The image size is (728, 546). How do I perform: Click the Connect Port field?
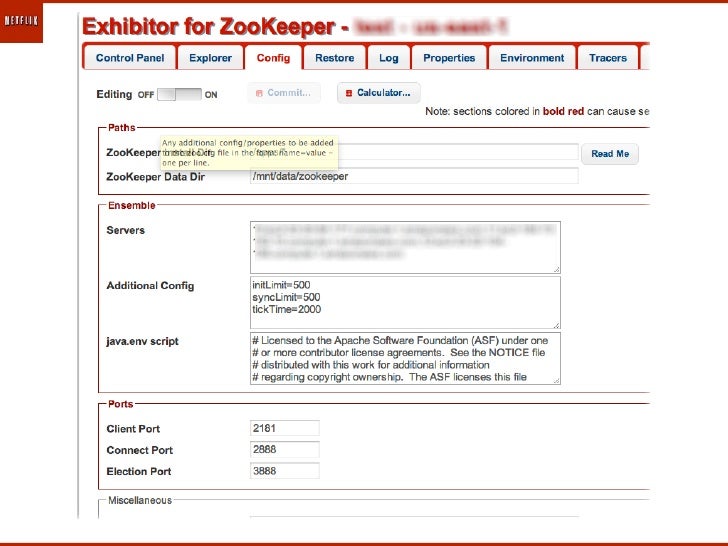[285, 449]
